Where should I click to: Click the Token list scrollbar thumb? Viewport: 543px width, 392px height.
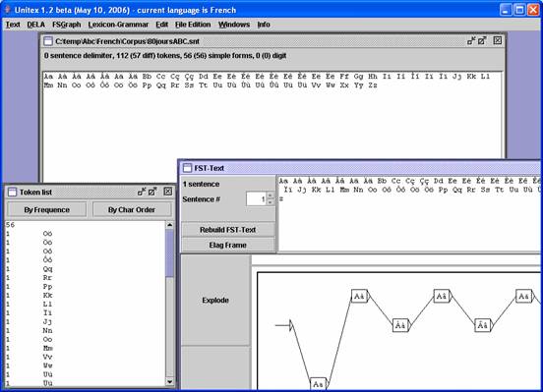169,252
